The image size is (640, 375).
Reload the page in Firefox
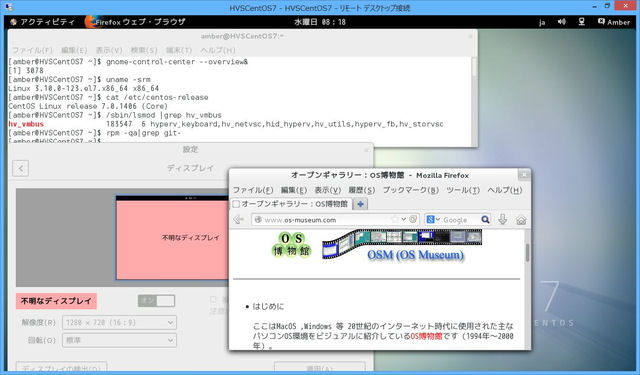413,219
